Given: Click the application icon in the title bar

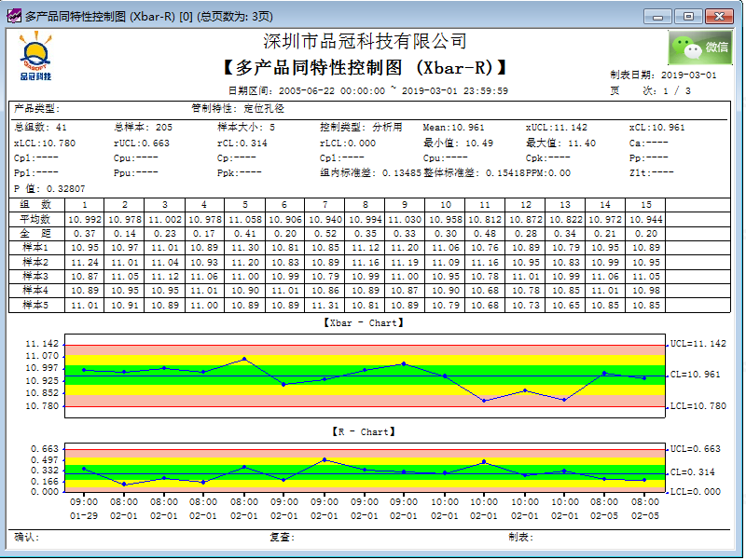Looking at the screenshot, I should tap(14, 16).
